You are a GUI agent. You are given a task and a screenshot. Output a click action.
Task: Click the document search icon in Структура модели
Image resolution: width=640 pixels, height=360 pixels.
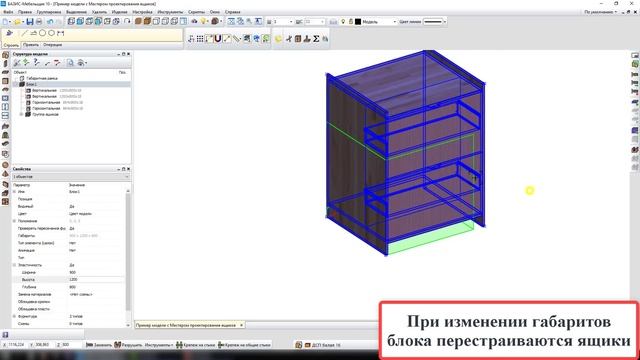(70, 62)
